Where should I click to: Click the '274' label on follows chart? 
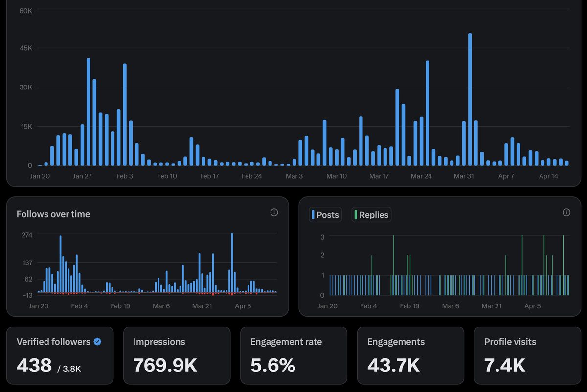click(27, 235)
